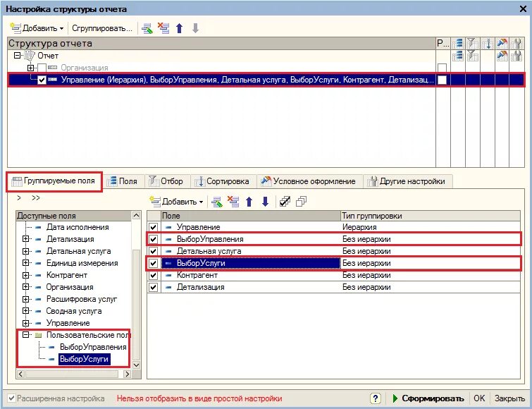Viewport: 532px width, 409px height.
Task: Expand the Единица измерения available field
Action: coord(25,263)
